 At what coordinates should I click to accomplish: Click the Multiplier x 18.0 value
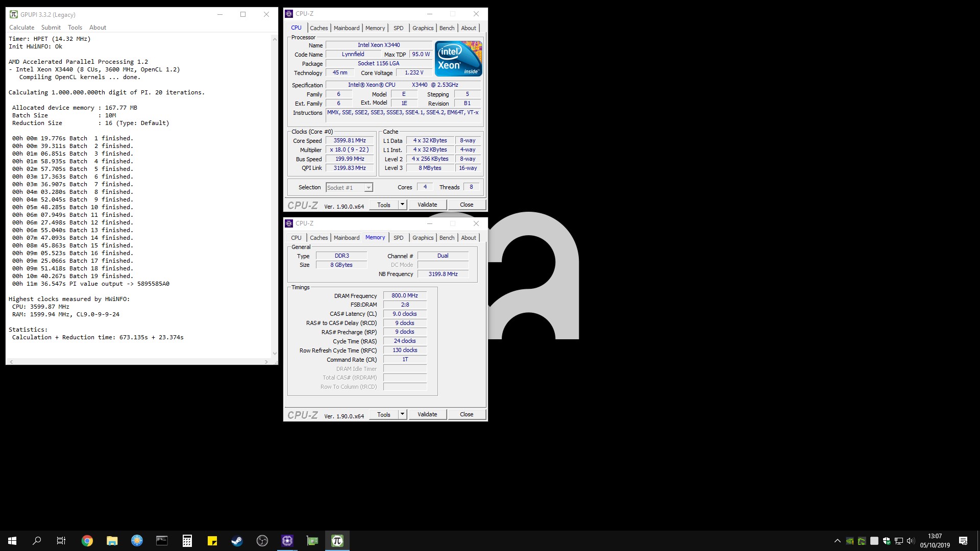350,150
